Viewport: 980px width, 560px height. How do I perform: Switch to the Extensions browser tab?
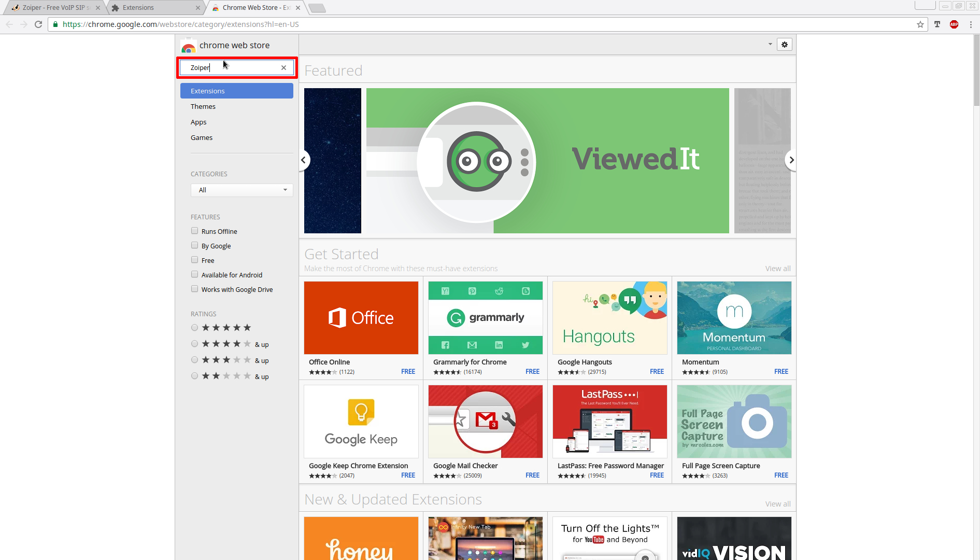tap(155, 8)
